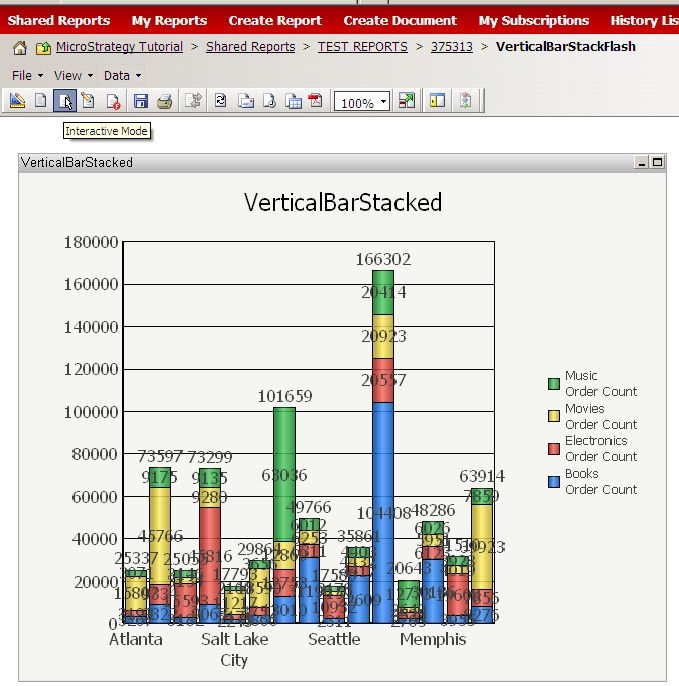This screenshot has height=686, width=679.
Task: Click the send-now envelope page icon
Action: click(x=245, y=101)
